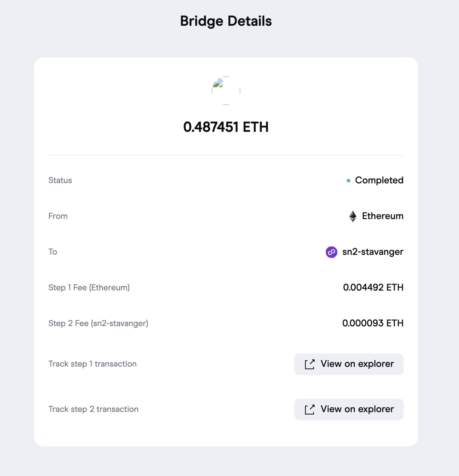Open step 1 View on explorer button
The height and width of the screenshot is (476, 459).
point(349,364)
